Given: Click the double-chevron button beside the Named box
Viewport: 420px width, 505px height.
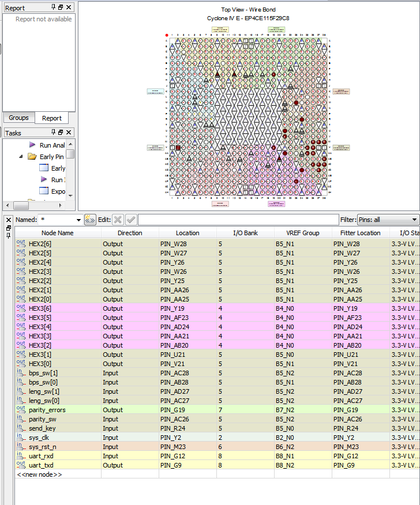Looking at the screenshot, I should click(89, 220).
